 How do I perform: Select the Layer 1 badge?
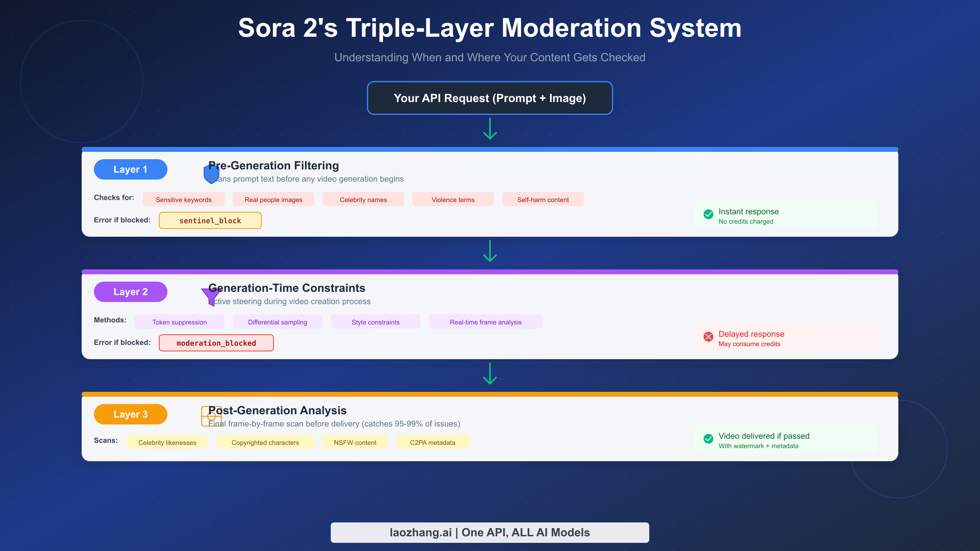click(x=131, y=169)
